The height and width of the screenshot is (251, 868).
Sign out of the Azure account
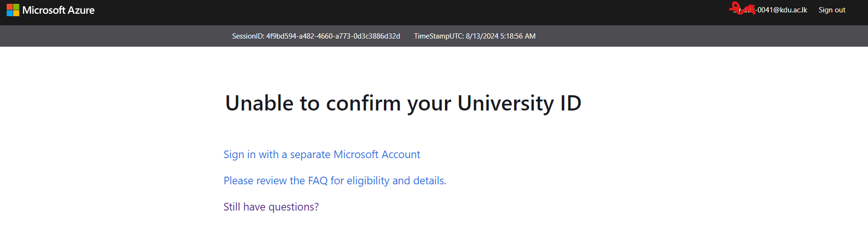click(x=832, y=10)
